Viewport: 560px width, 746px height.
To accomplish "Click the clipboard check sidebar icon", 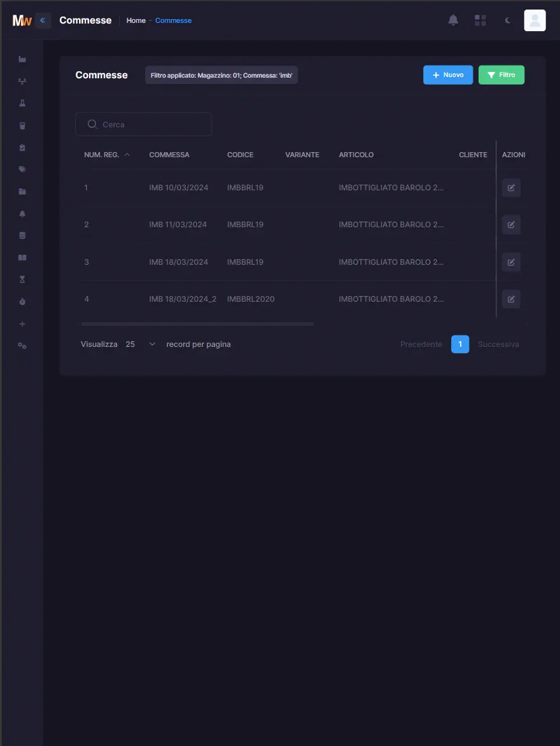I will [x=22, y=148].
